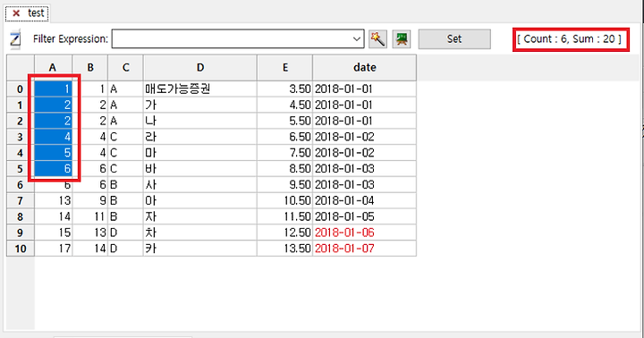The width and height of the screenshot is (644, 338).
Task: Click the red date 2018-01-06
Action: click(x=364, y=232)
